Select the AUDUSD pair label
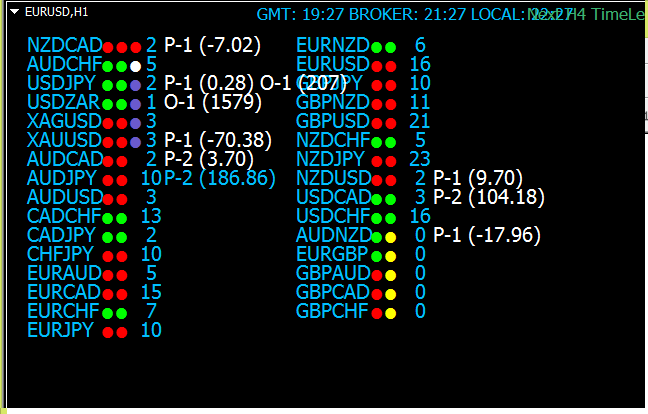Screen dimensions: 648x414 click(x=65, y=197)
